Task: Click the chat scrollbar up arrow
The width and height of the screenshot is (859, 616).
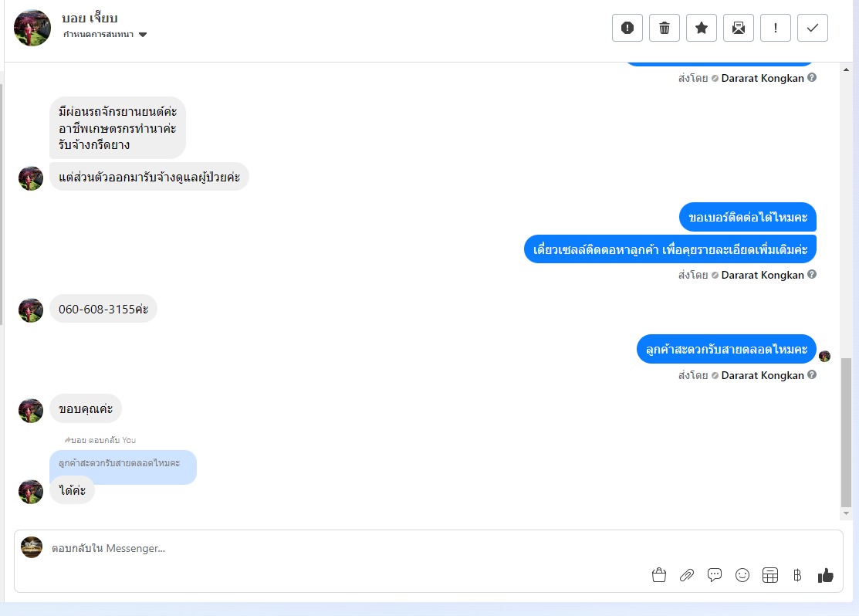Action: pyautogui.click(x=847, y=69)
